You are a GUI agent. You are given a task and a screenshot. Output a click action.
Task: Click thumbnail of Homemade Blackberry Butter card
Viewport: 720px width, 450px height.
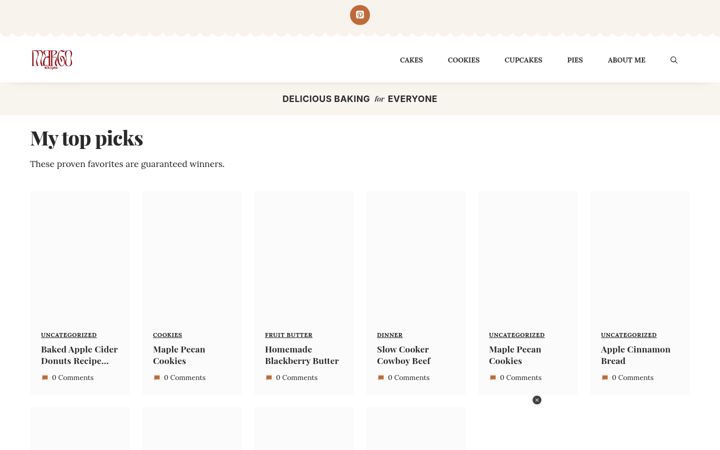(x=304, y=257)
